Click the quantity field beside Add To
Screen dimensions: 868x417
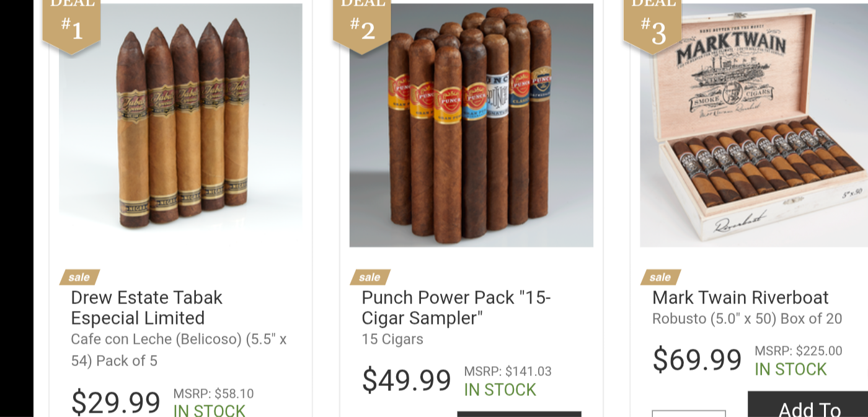tap(689, 413)
